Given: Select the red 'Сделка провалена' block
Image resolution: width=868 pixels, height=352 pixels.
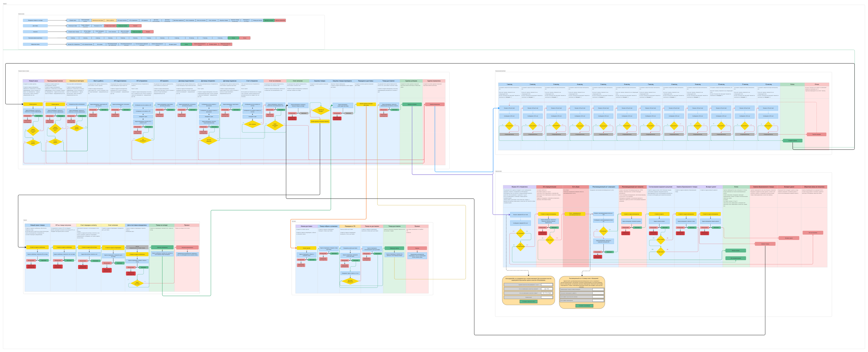Looking at the screenshot, I should pyautogui.click(x=435, y=104).
